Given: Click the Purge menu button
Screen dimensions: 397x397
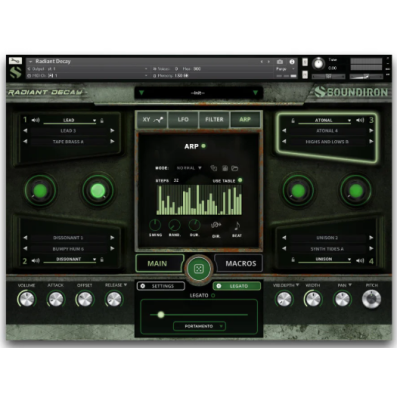Looking at the screenshot, I should 285,69.
